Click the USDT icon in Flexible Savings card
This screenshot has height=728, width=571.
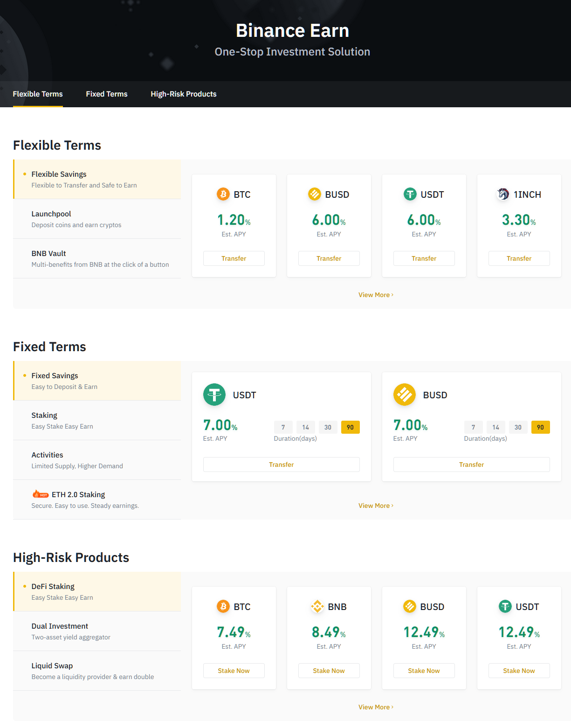click(x=410, y=194)
